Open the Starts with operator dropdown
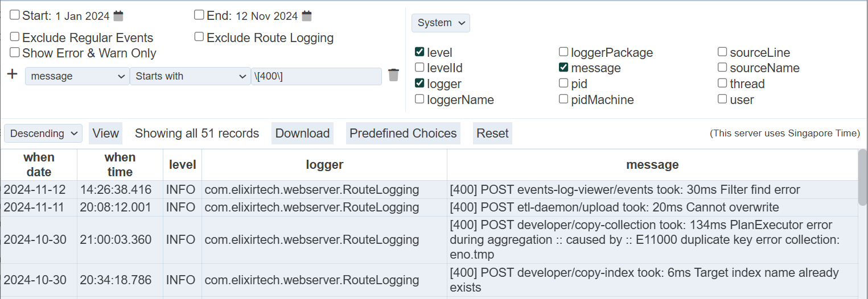 (x=190, y=76)
